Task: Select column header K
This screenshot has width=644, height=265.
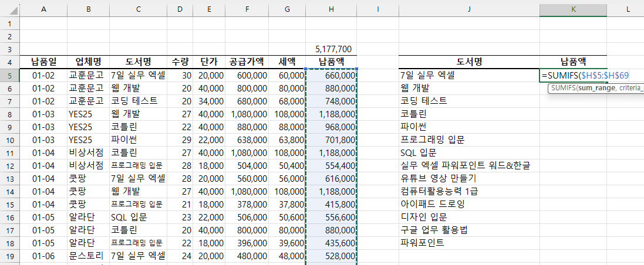Action: pyautogui.click(x=573, y=9)
